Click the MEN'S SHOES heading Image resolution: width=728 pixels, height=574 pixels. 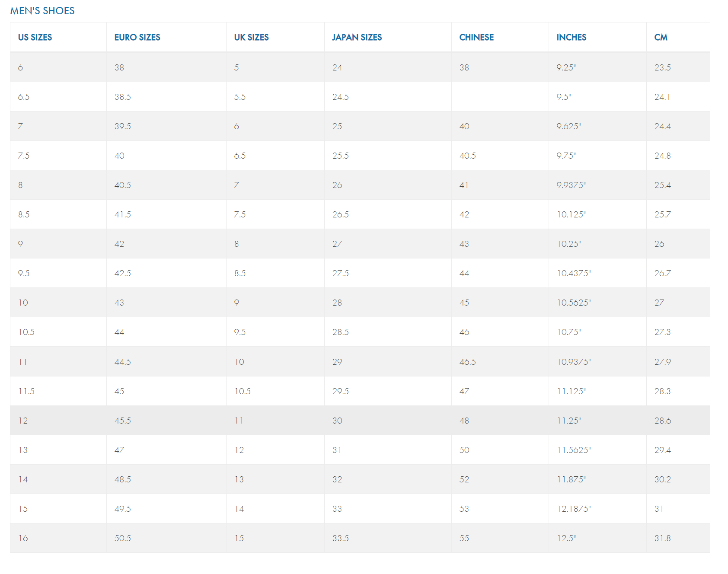coord(42,11)
